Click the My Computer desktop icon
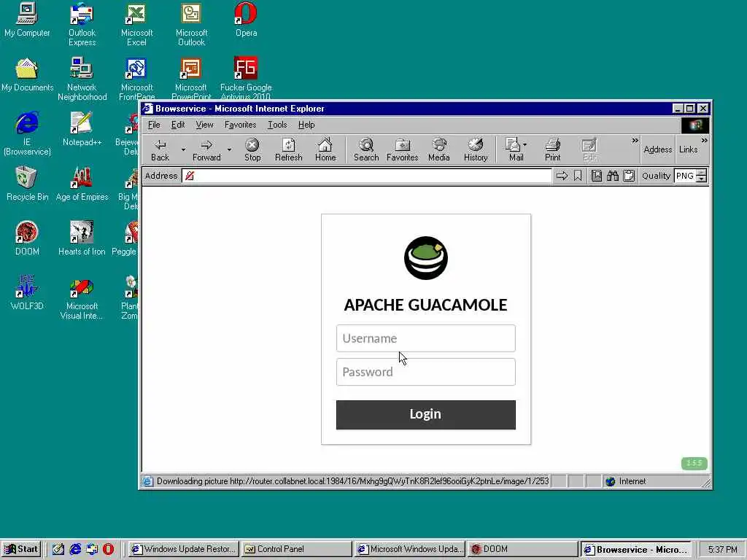The width and height of the screenshot is (747, 560). [x=27, y=20]
